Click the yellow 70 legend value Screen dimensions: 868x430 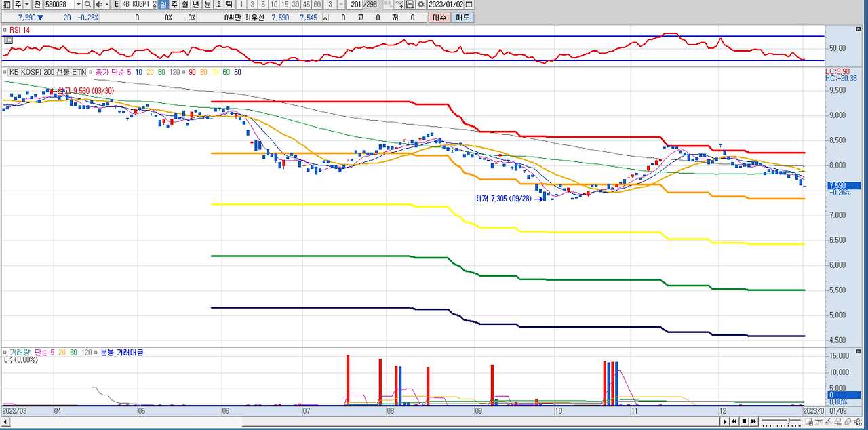[x=215, y=71]
